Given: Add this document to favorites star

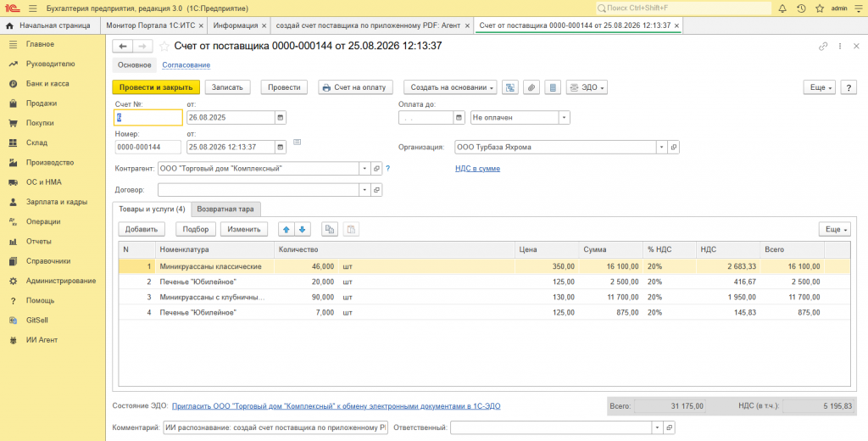Looking at the screenshot, I should [164, 47].
